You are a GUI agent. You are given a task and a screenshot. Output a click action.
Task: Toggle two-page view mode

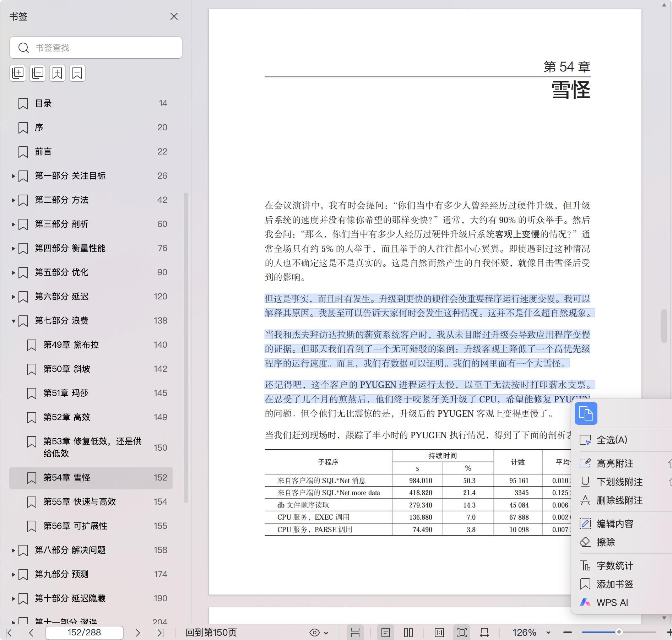[408, 633]
